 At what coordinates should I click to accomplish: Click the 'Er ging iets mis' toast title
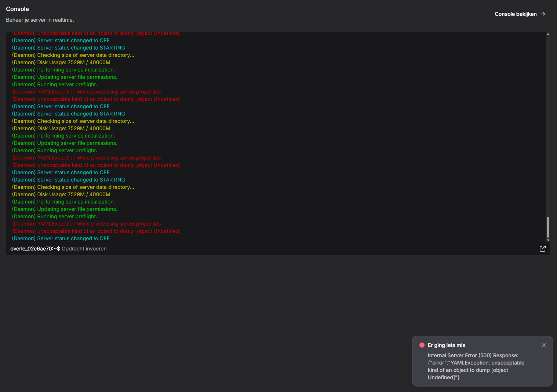click(x=446, y=345)
